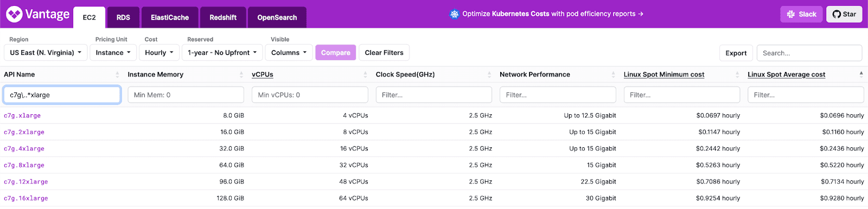868x209 pixels.
Task: Open the Columns visibility dropdown
Action: (289, 53)
